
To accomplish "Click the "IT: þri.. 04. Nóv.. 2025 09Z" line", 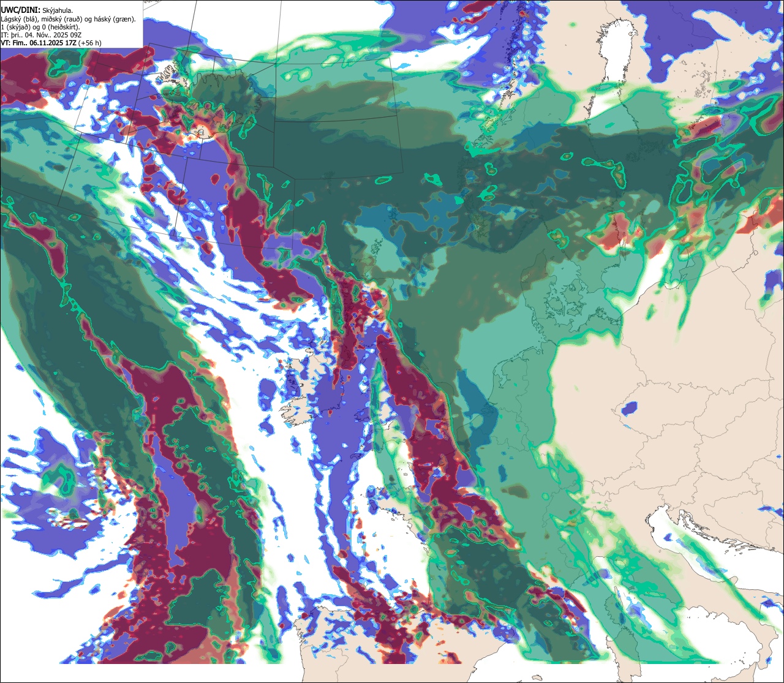I will pyautogui.click(x=41, y=36).
